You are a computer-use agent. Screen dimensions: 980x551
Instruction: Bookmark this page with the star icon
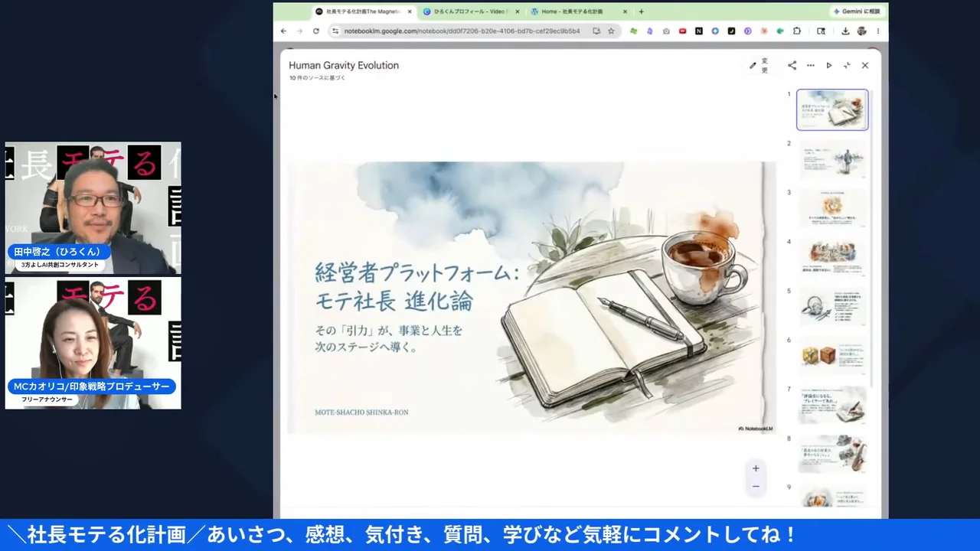[611, 31]
